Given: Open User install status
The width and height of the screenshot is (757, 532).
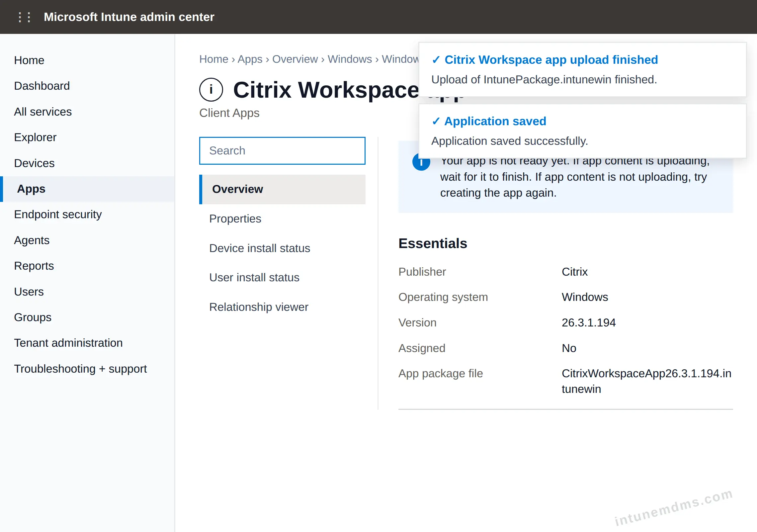Looking at the screenshot, I should pyautogui.click(x=282, y=278).
